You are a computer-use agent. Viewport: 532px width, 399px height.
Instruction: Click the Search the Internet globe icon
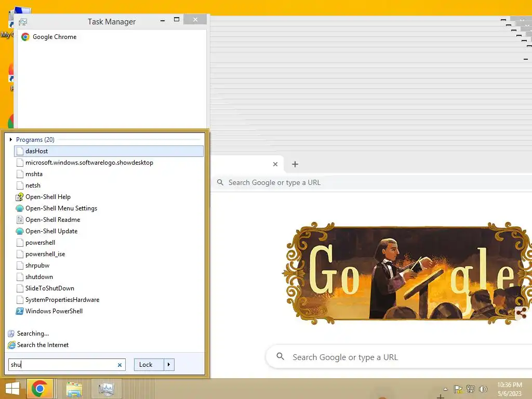(11, 345)
